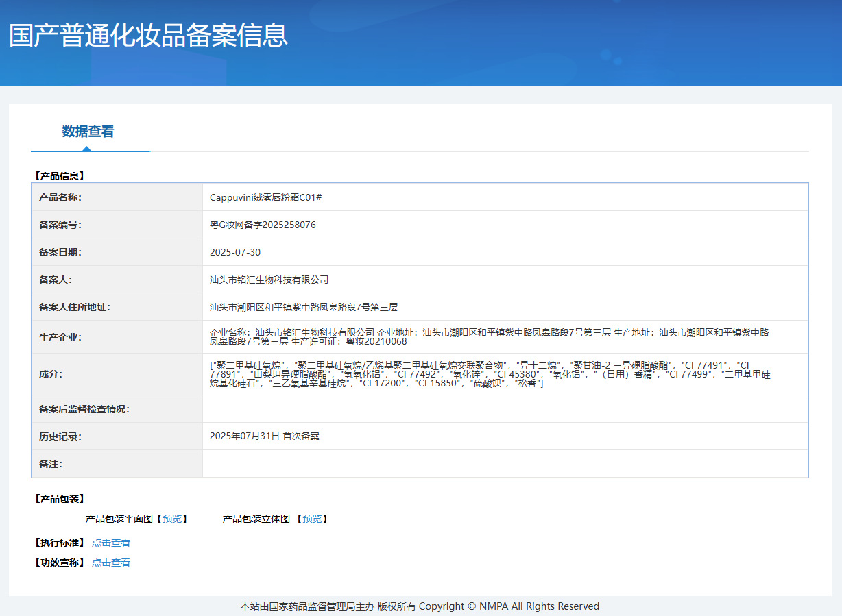Click the 备案人住所地址 row label
The height and width of the screenshot is (616, 842).
click(x=75, y=307)
